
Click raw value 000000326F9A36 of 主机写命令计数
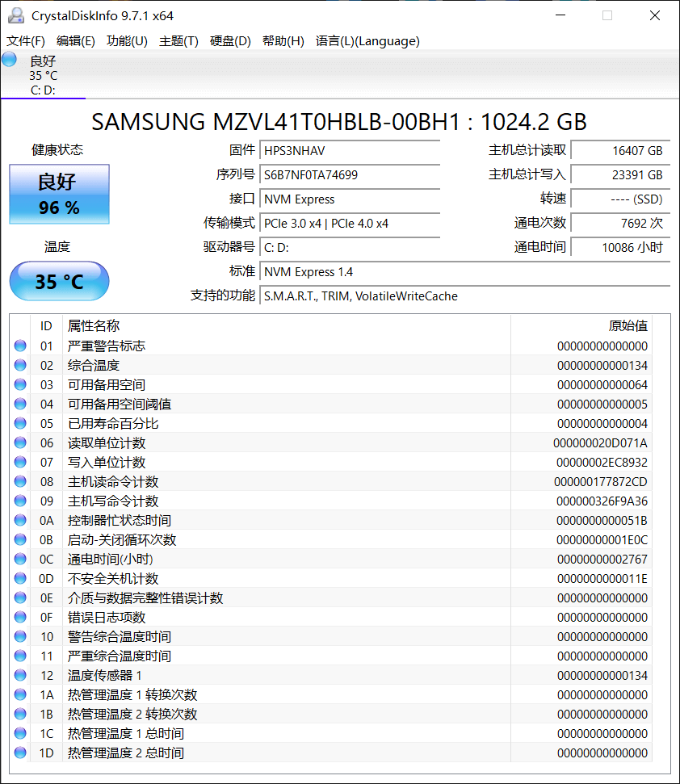[x=602, y=501]
